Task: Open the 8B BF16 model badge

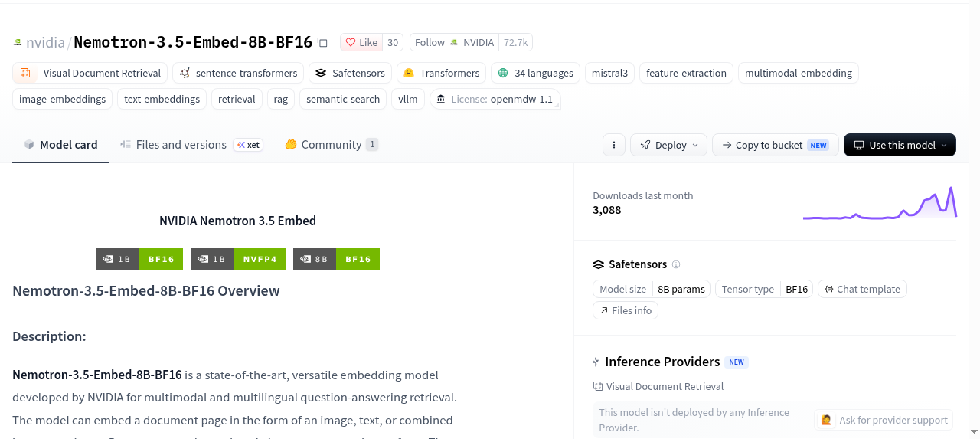Action: tap(336, 259)
